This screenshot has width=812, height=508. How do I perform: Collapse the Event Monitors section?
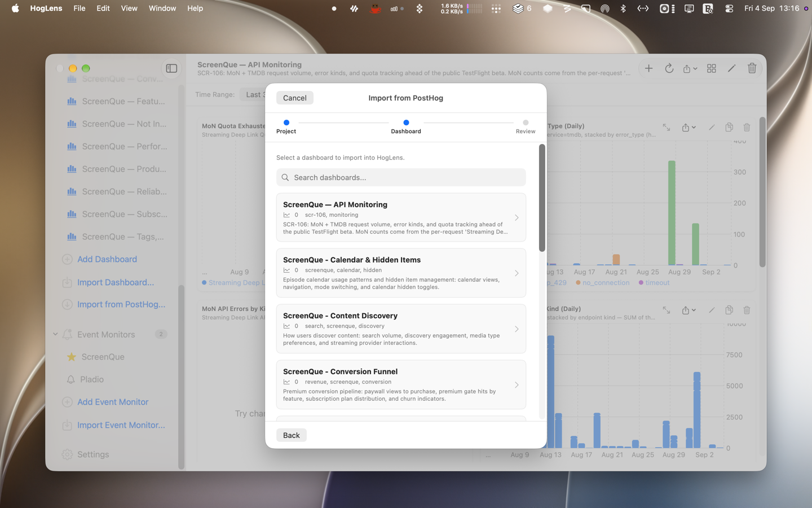55,334
